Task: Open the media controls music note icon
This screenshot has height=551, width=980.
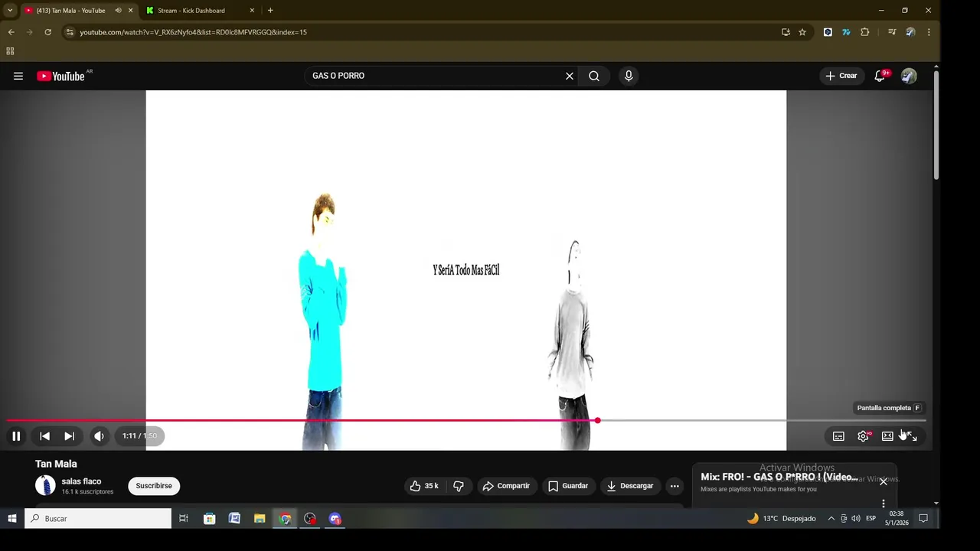Action: 892,32
